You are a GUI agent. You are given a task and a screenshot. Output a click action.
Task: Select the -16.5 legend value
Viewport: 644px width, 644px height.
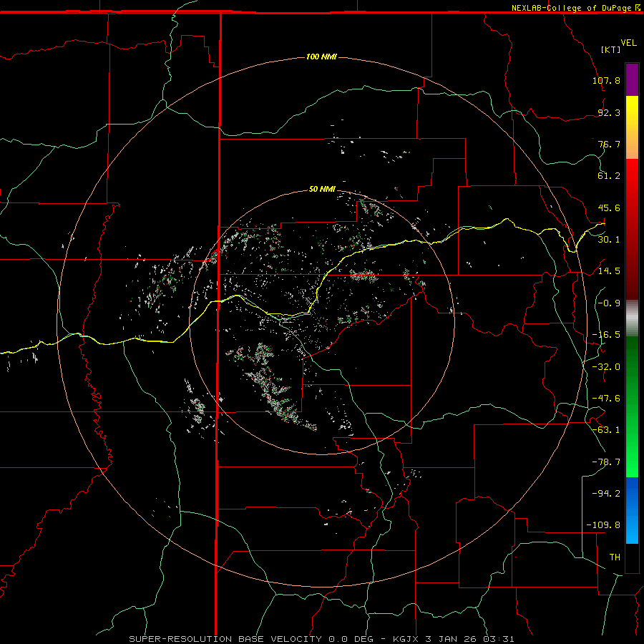pyautogui.click(x=606, y=335)
